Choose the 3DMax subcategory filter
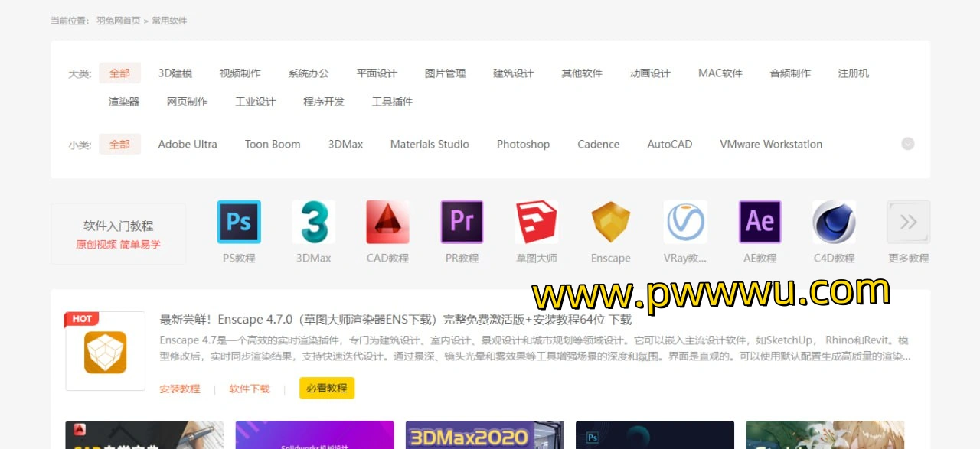Viewport: 980px width, 449px height. click(x=345, y=144)
